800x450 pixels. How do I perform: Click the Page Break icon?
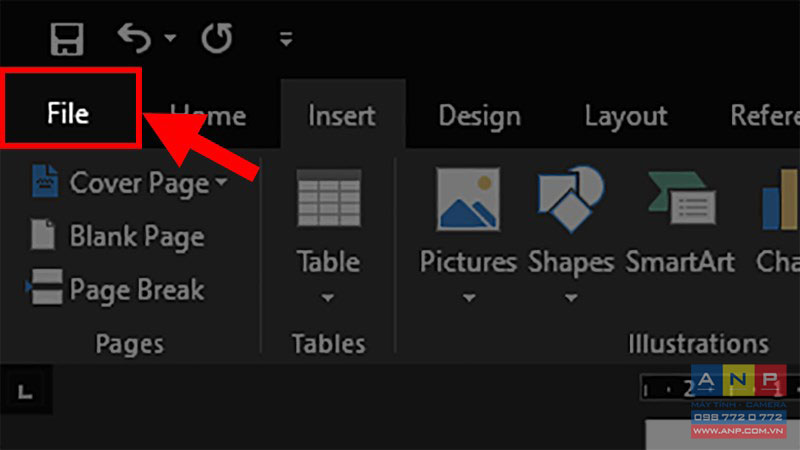pyautogui.click(x=45, y=287)
